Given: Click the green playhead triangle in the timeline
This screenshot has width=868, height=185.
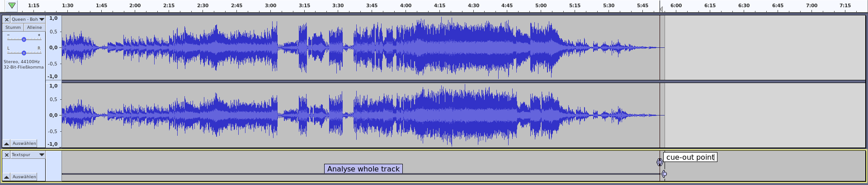Looking at the screenshot, I should pos(12,5).
